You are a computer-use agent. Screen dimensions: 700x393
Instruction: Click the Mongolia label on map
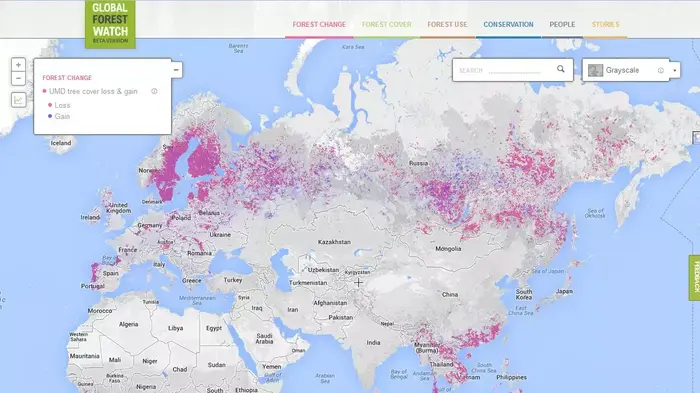(448, 249)
